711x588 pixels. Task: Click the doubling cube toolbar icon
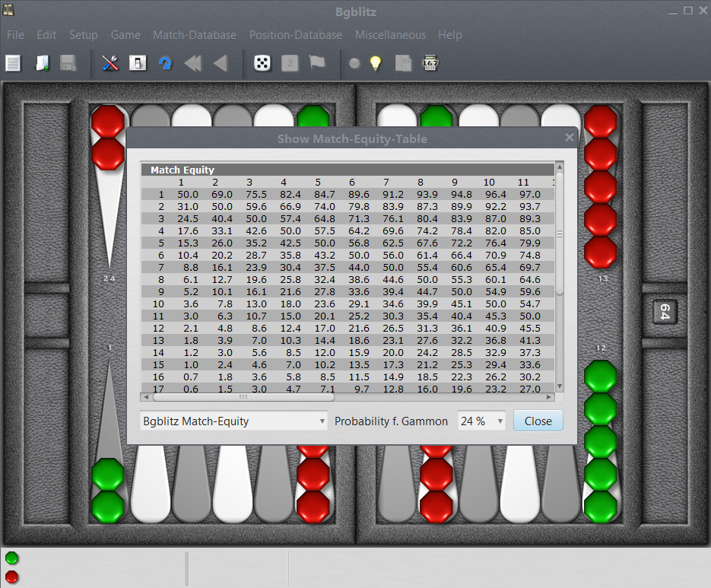pos(290,63)
